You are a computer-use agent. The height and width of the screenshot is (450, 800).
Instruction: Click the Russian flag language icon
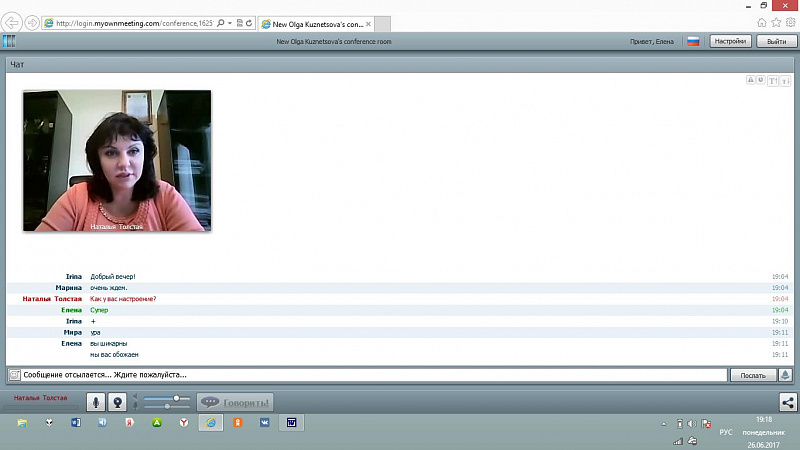point(692,41)
